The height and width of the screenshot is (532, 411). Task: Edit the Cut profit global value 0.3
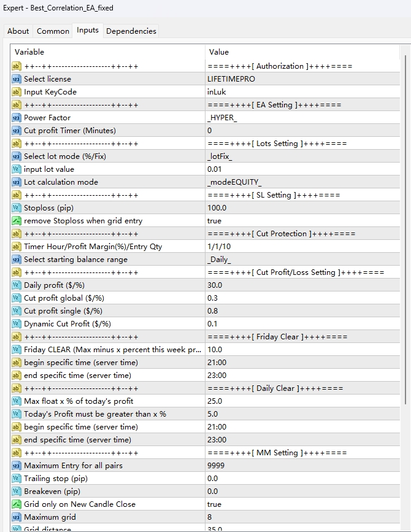pyautogui.click(x=302, y=298)
